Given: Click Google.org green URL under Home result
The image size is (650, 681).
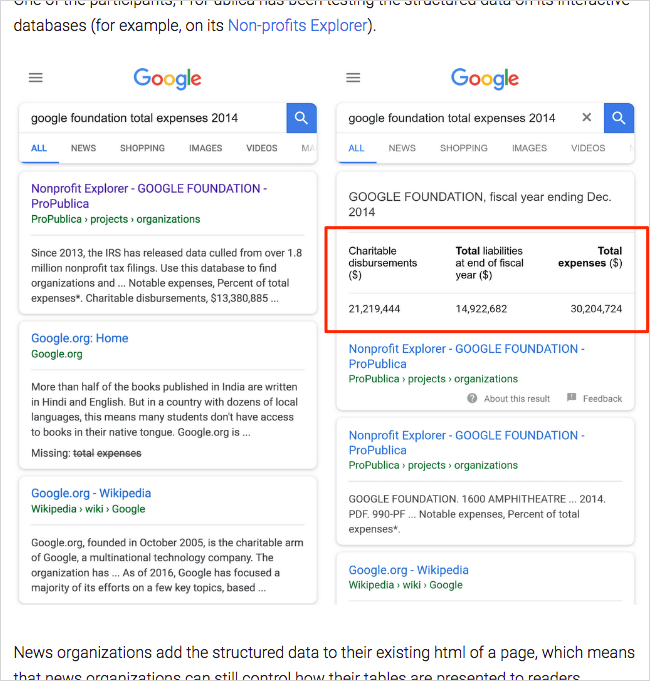Looking at the screenshot, I should (x=56, y=354).
